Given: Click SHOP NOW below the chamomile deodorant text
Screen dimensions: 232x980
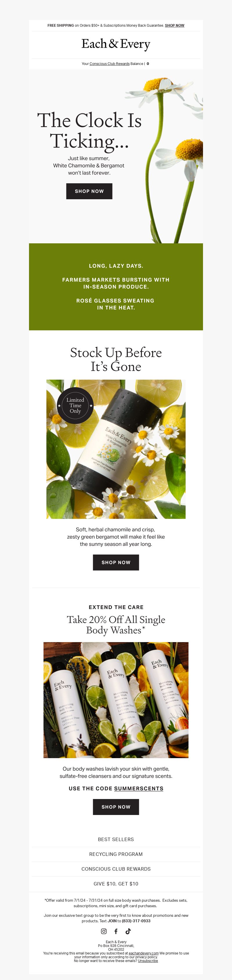Looking at the screenshot, I should (116, 563).
